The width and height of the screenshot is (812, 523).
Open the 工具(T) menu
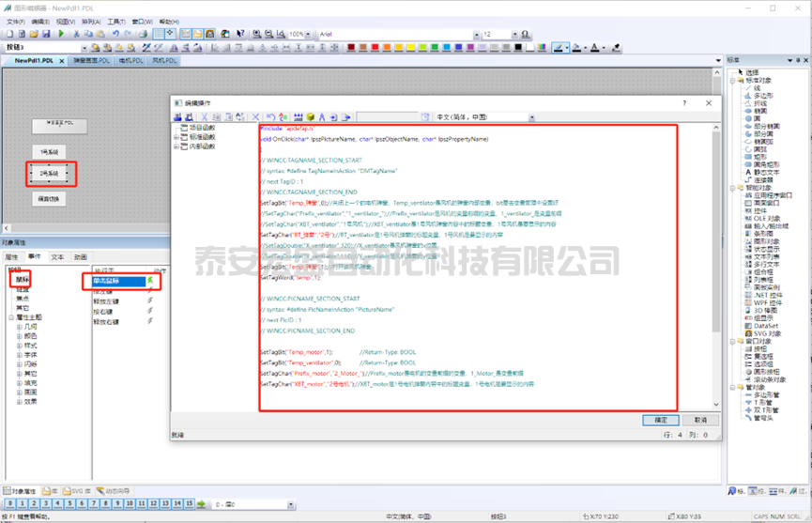[116, 21]
